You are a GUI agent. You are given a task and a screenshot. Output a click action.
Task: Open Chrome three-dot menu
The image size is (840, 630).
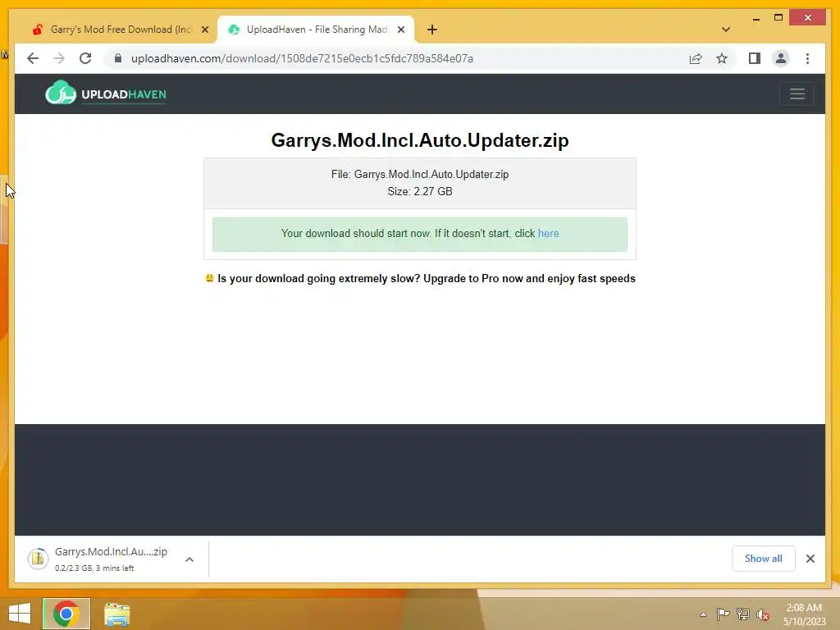click(x=808, y=58)
